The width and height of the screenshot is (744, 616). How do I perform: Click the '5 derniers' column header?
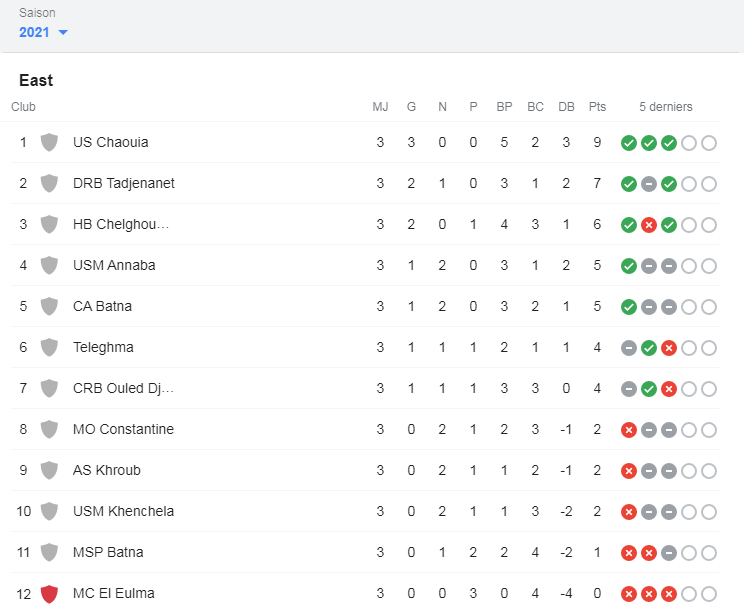pos(666,107)
